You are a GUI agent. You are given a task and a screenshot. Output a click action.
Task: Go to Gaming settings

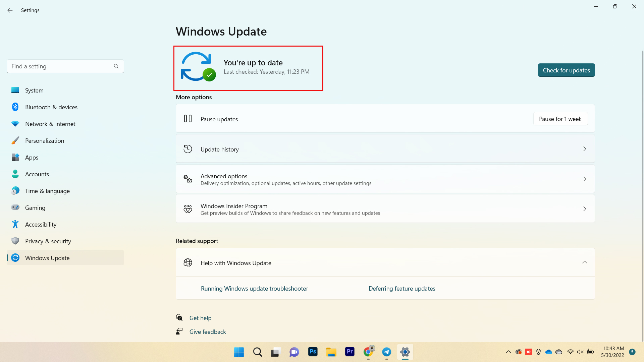coord(65,207)
